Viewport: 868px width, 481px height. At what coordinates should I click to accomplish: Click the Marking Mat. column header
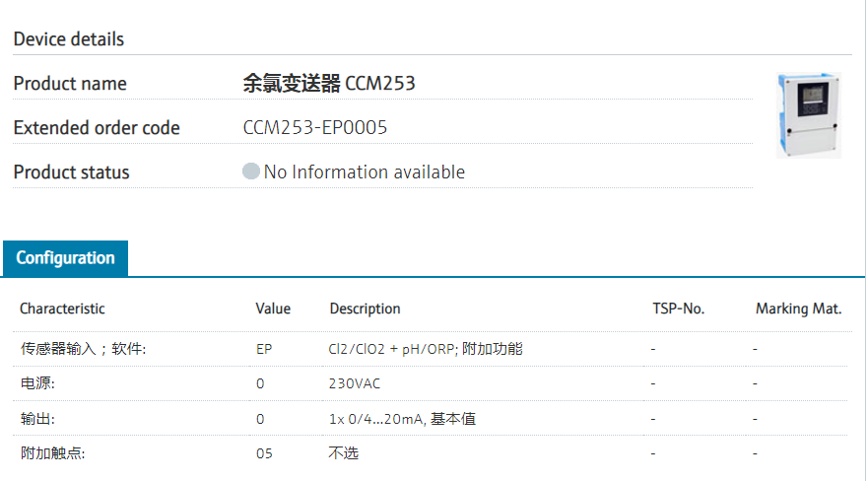pyautogui.click(x=798, y=309)
